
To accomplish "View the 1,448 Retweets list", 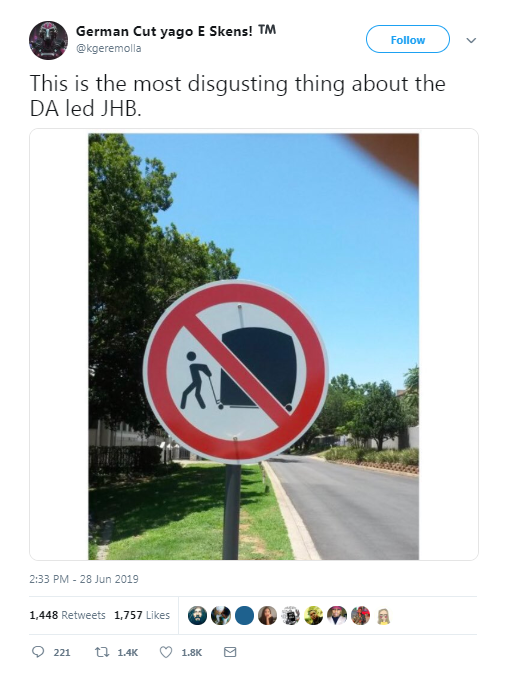I will 67,615.
